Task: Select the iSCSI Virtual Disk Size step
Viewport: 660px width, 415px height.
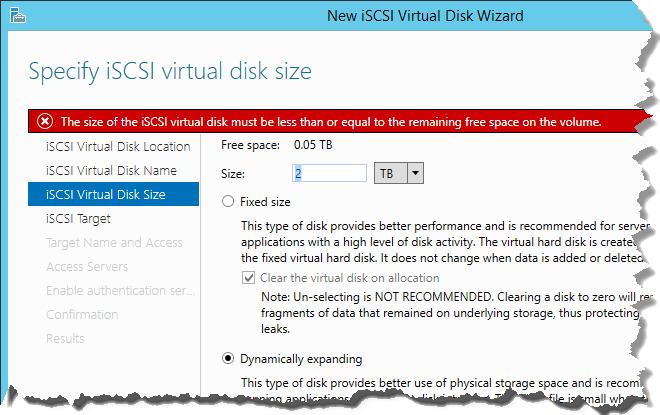Action: tap(105, 194)
